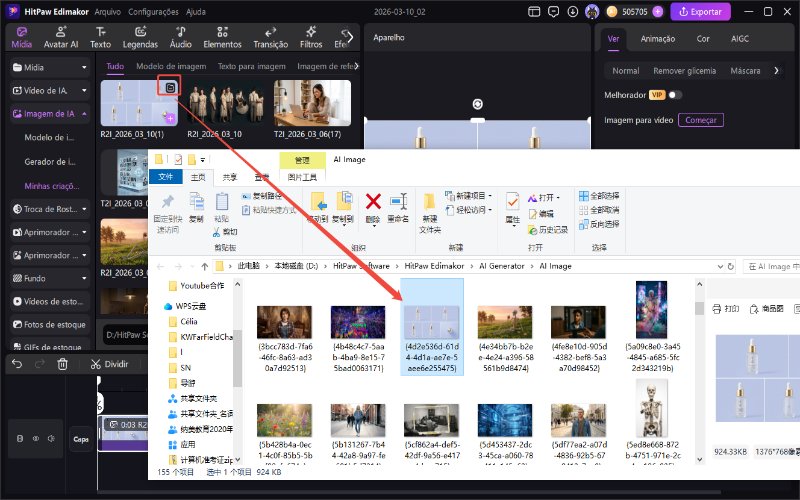Toggle track visibility eye icon
800x500 pixels.
pyautogui.click(x=36, y=438)
